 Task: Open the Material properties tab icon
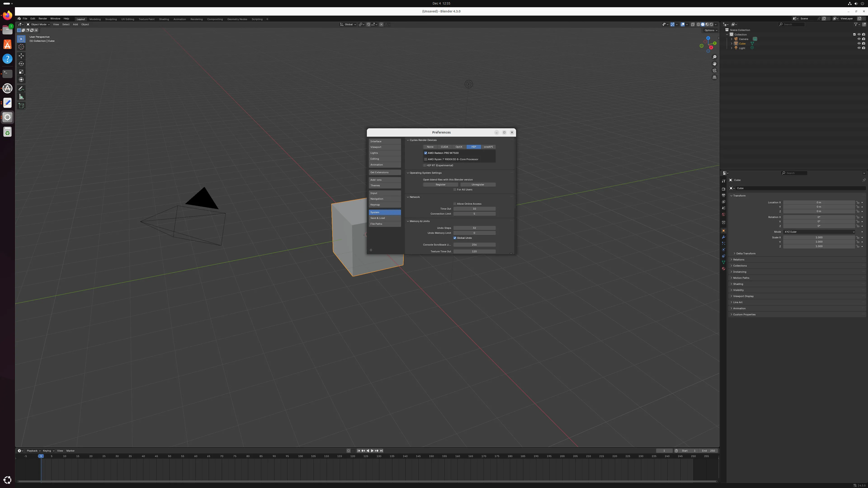tap(723, 269)
